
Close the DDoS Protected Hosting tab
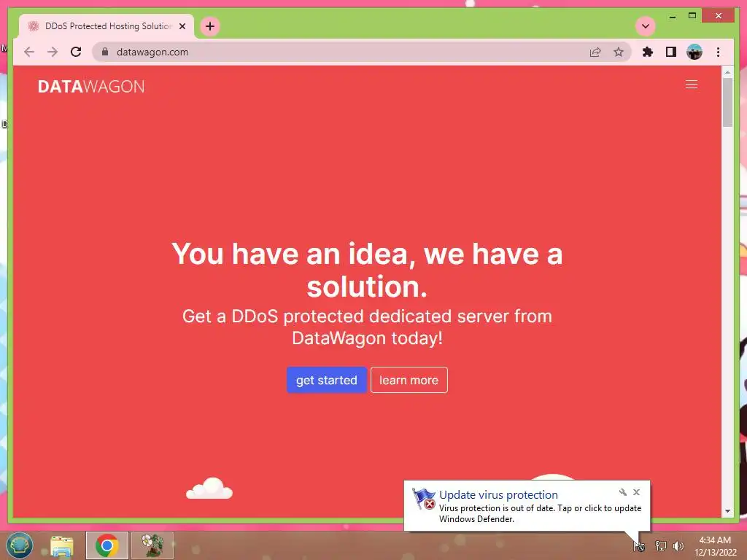click(182, 26)
